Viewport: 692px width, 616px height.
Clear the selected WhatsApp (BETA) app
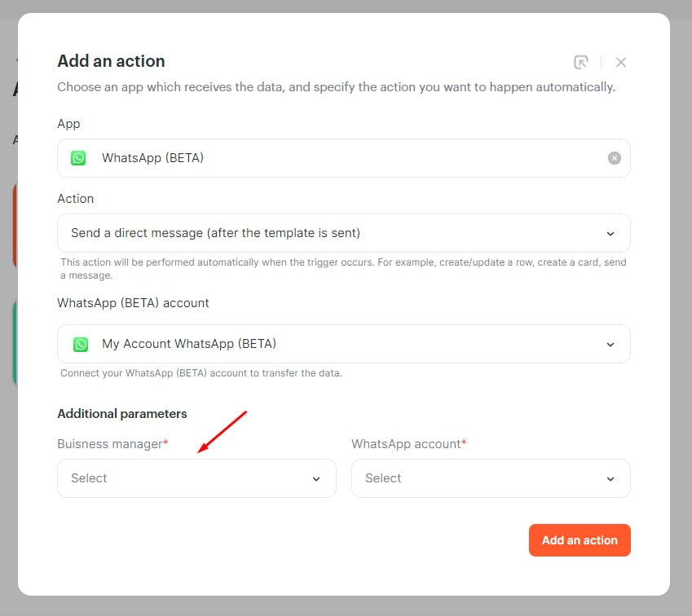(x=615, y=158)
